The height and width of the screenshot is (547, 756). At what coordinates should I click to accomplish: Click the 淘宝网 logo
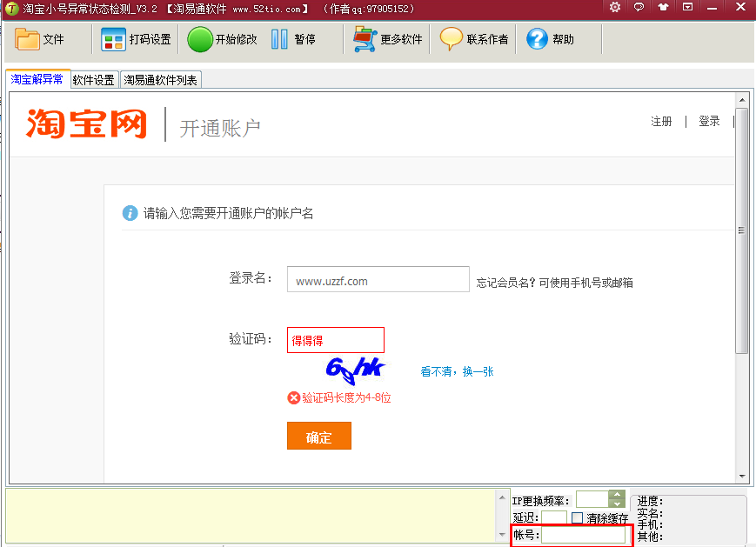click(x=86, y=123)
